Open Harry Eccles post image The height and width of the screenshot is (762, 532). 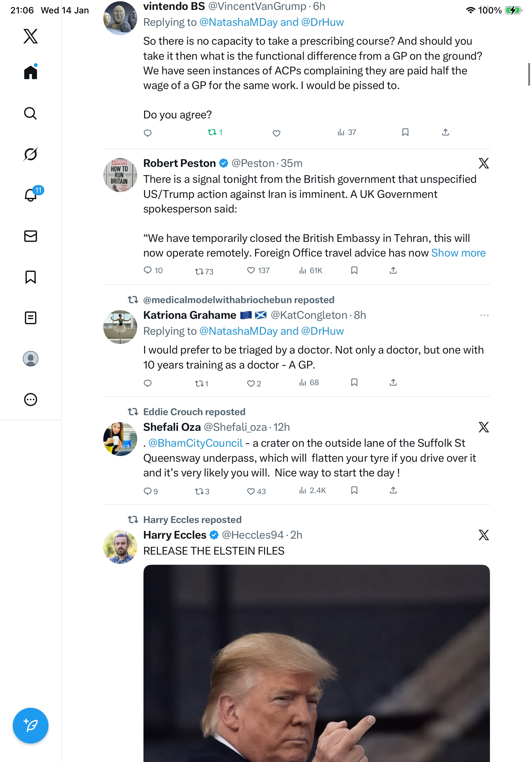pyautogui.click(x=316, y=663)
